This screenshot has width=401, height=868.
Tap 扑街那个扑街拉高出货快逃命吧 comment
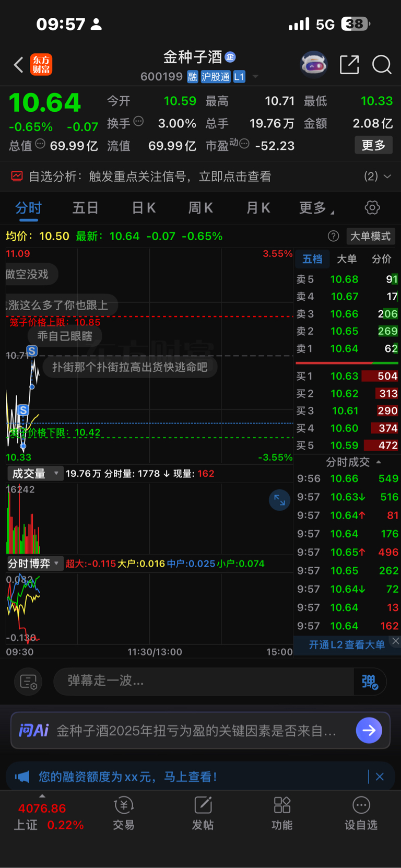coord(129,367)
